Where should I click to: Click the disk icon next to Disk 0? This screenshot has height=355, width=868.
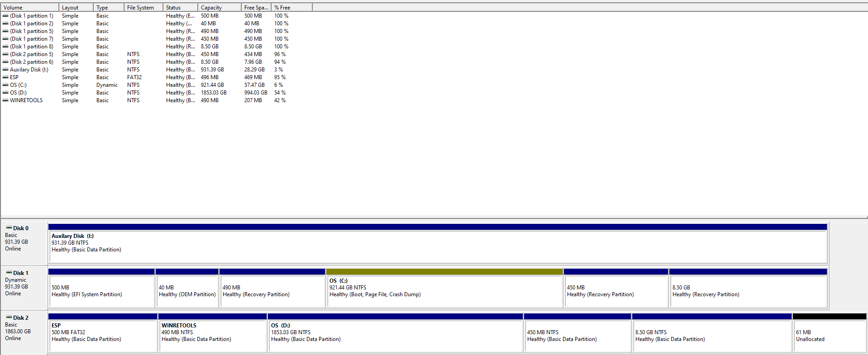point(9,227)
